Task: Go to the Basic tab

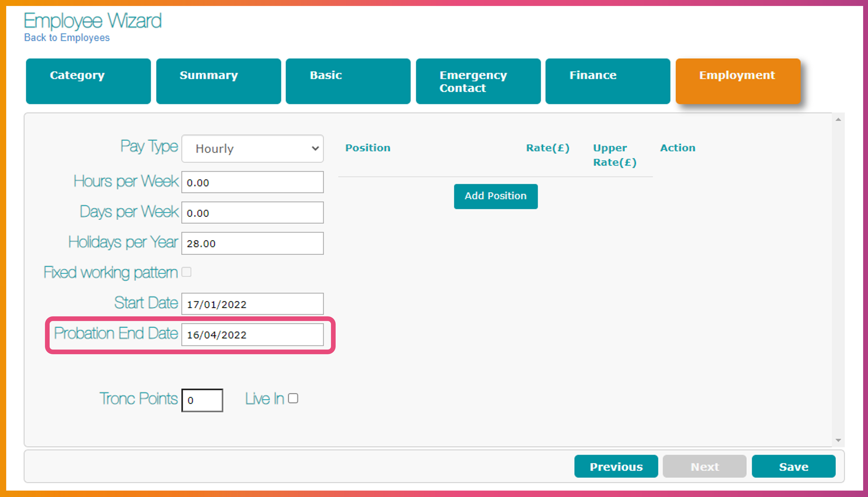Action: tap(348, 81)
